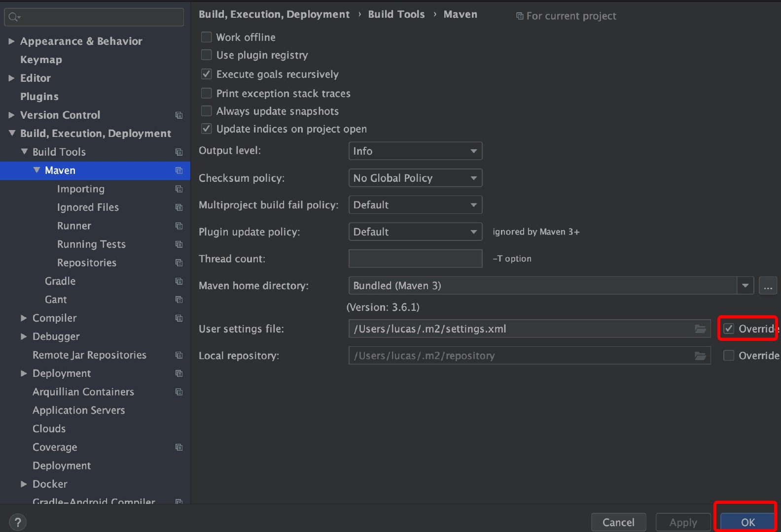The width and height of the screenshot is (781, 532).
Task: Click the User settings file path field
Action: coord(530,329)
